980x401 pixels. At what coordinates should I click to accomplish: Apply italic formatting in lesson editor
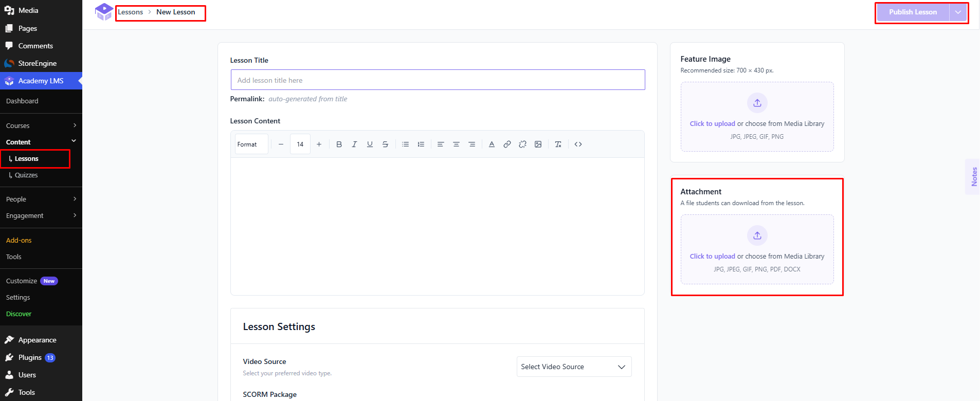pyautogui.click(x=354, y=144)
